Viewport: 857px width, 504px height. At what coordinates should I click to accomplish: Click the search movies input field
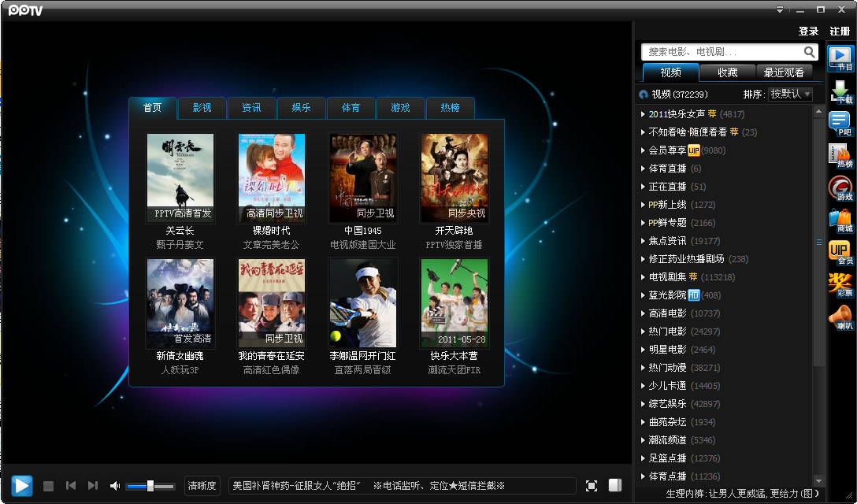pyautogui.click(x=721, y=52)
